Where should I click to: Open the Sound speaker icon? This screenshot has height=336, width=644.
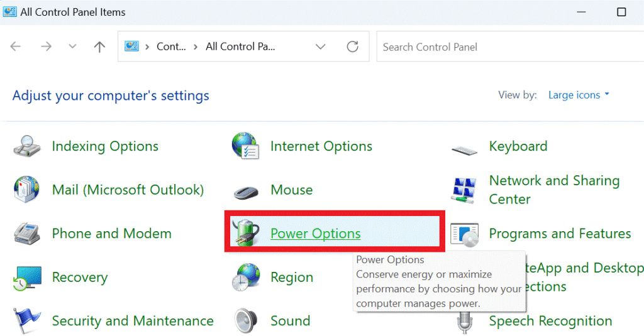pyautogui.click(x=246, y=321)
